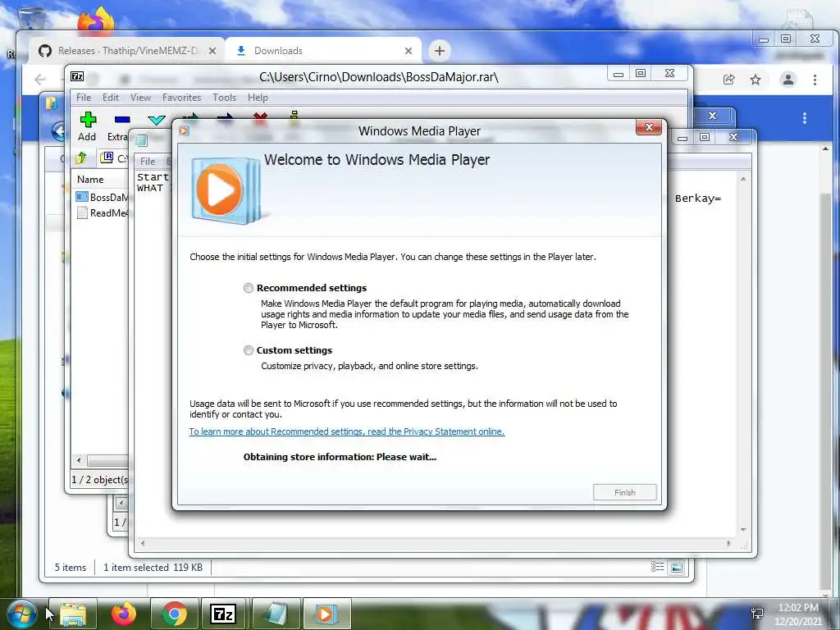Click 7-Zip list scrollbar left arrow
The image size is (840, 630).
pyautogui.click(x=79, y=460)
